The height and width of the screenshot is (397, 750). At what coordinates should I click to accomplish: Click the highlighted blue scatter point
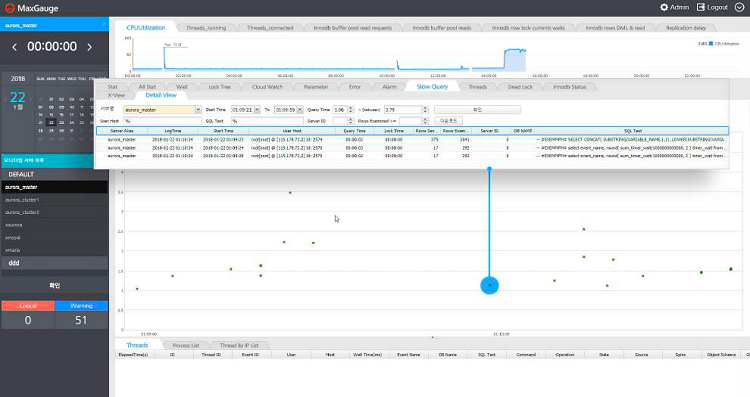point(489,285)
